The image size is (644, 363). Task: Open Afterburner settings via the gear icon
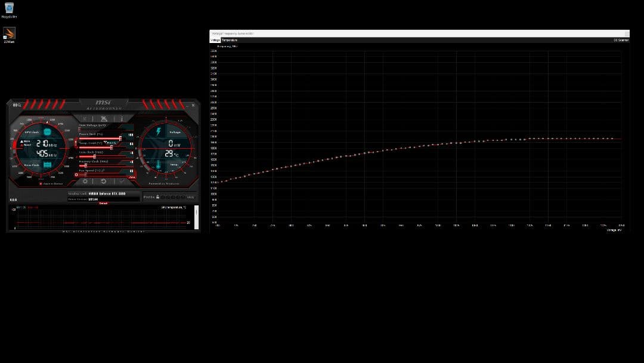pyautogui.click(x=85, y=180)
